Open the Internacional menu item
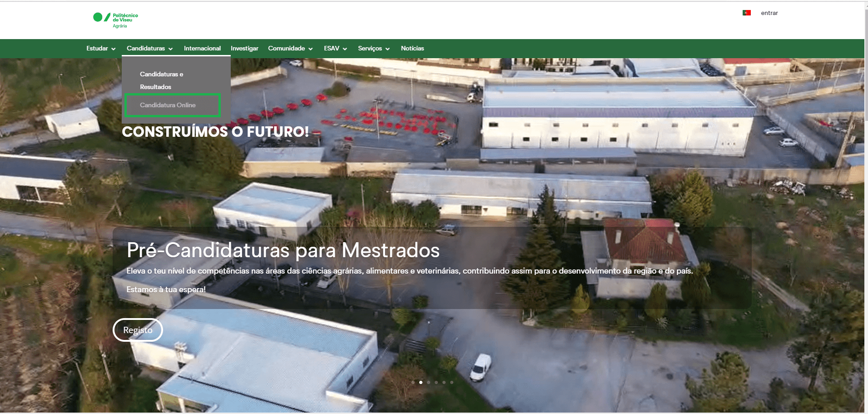This screenshot has height=414, width=868. click(x=202, y=48)
